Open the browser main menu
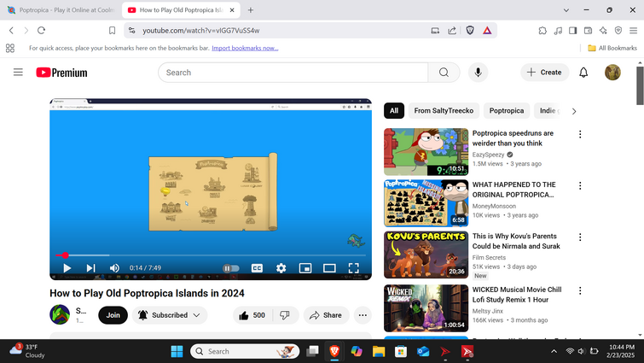 633,31
